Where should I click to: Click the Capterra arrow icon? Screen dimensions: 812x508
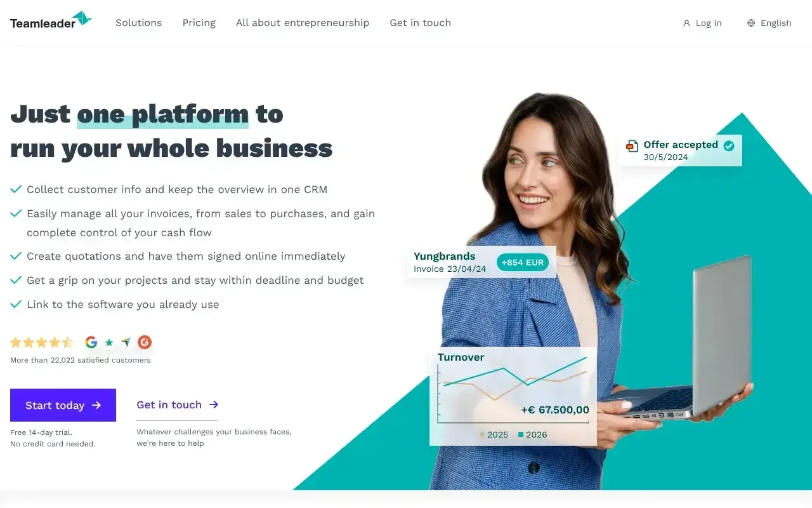[126, 343]
